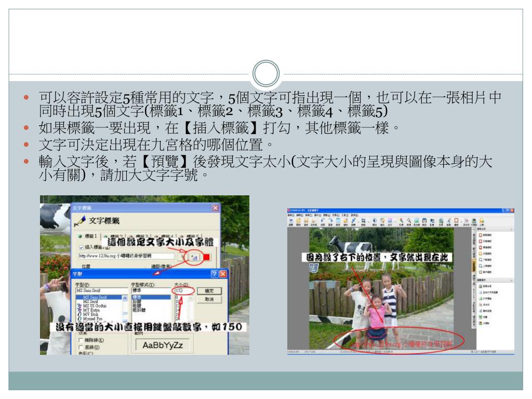Click the font name field showing MS Sans Serif
This screenshot has width=532, height=399.
click(102, 291)
